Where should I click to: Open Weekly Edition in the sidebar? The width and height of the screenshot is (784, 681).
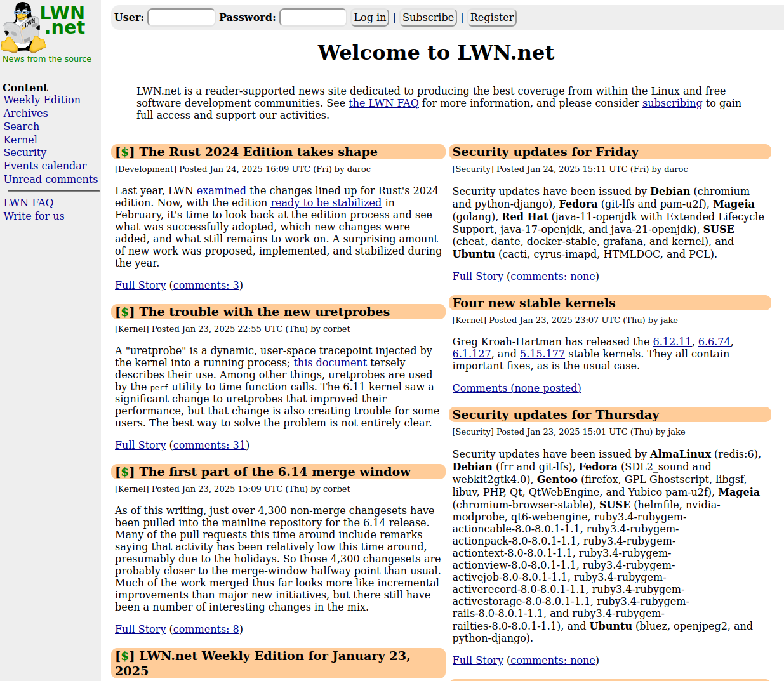tap(42, 100)
